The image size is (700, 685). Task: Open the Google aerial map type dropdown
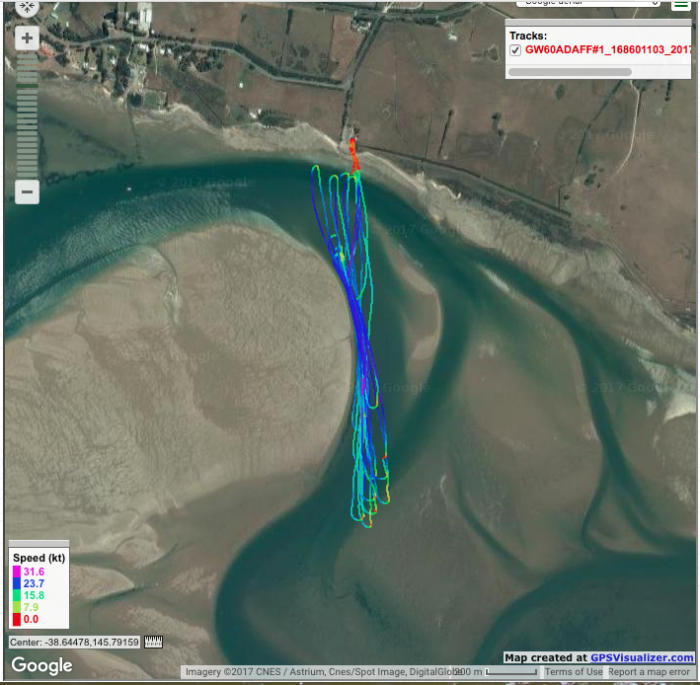click(588, 4)
